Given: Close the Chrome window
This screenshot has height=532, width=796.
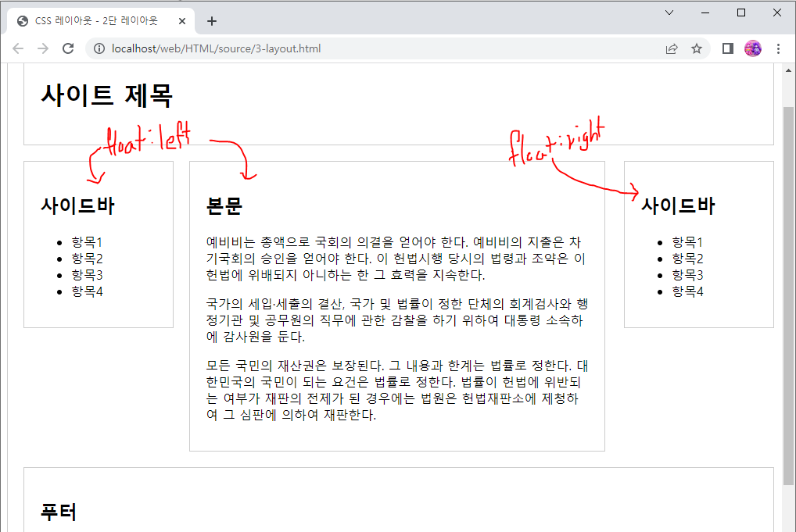Looking at the screenshot, I should pos(777,12).
